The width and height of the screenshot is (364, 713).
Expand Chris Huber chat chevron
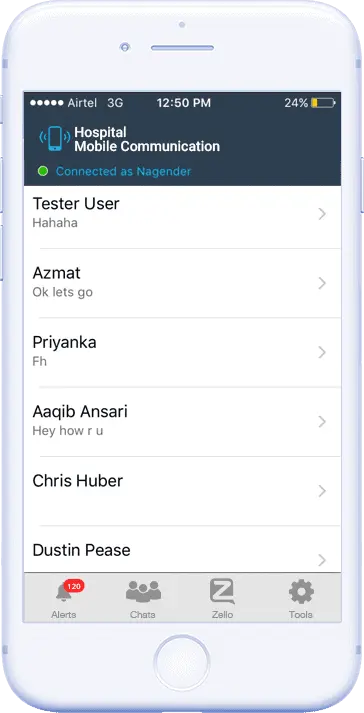click(x=322, y=491)
